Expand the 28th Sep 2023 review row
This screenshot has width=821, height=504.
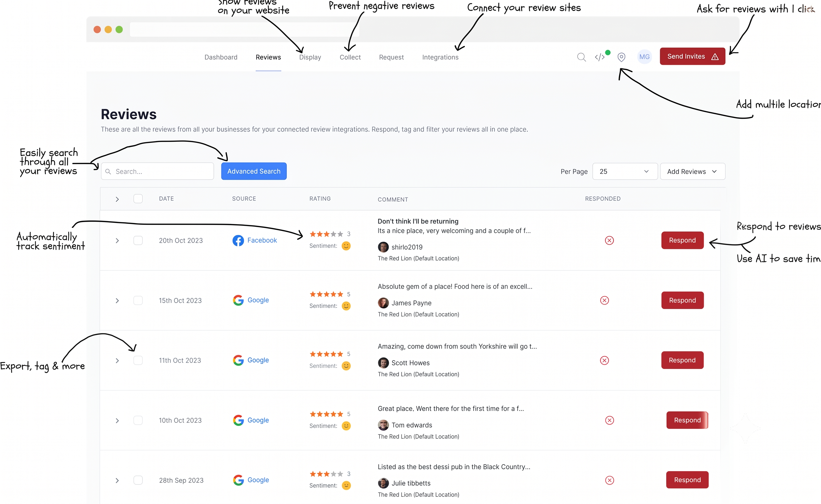point(117,481)
